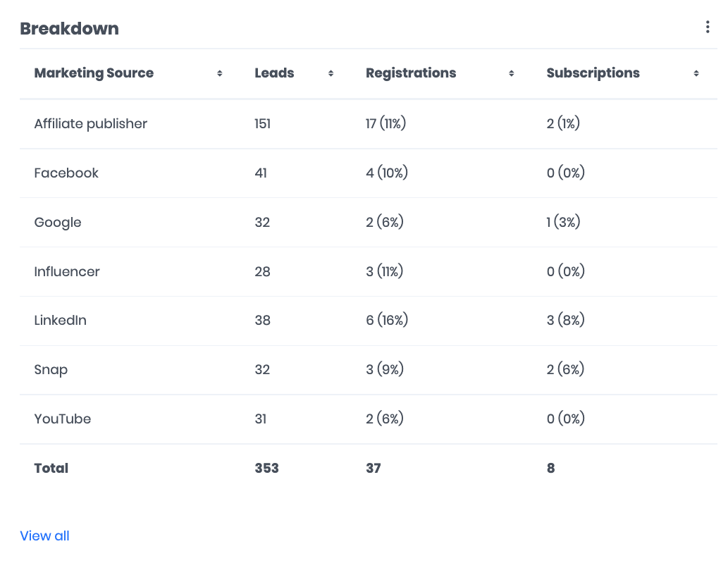Click the Total row leads value 353
The width and height of the screenshot is (728, 563).
point(266,468)
